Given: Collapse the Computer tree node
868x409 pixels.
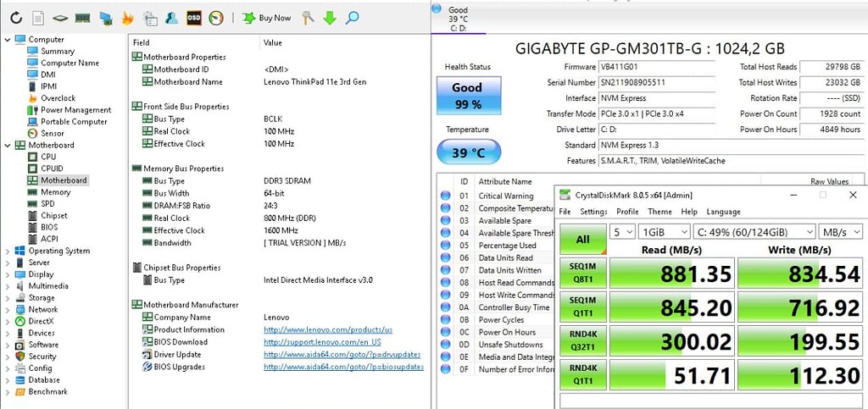Looking at the screenshot, I should point(8,39).
